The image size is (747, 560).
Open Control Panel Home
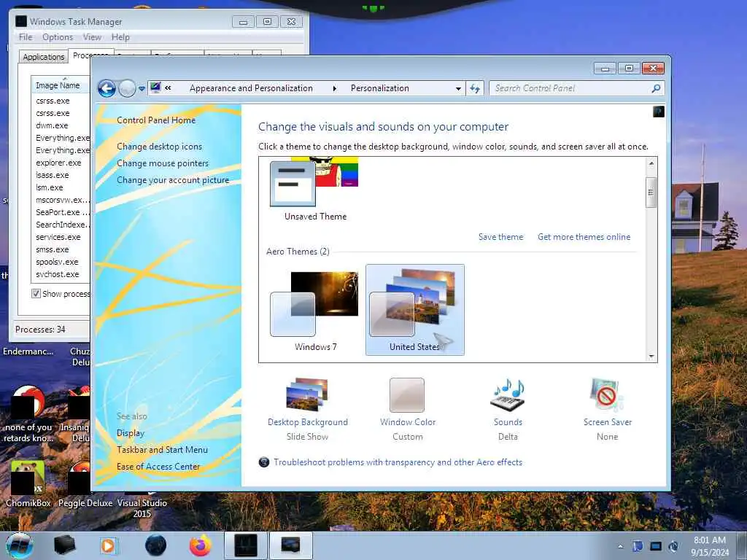[x=156, y=120]
